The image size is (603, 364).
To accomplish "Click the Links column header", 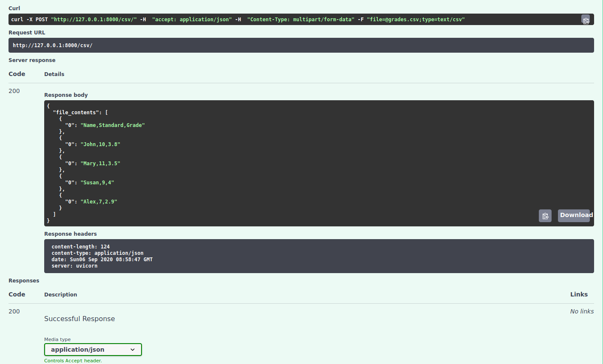I will pyautogui.click(x=579, y=294).
